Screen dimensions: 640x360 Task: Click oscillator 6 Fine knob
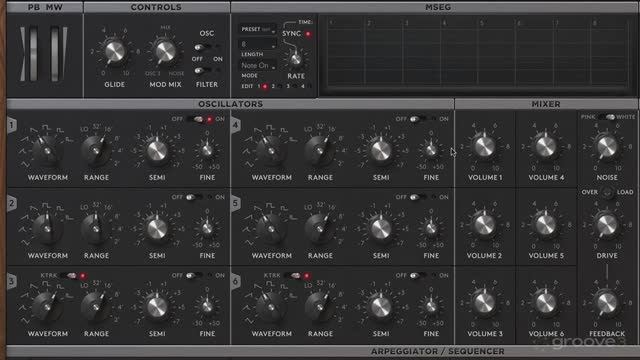(x=431, y=306)
